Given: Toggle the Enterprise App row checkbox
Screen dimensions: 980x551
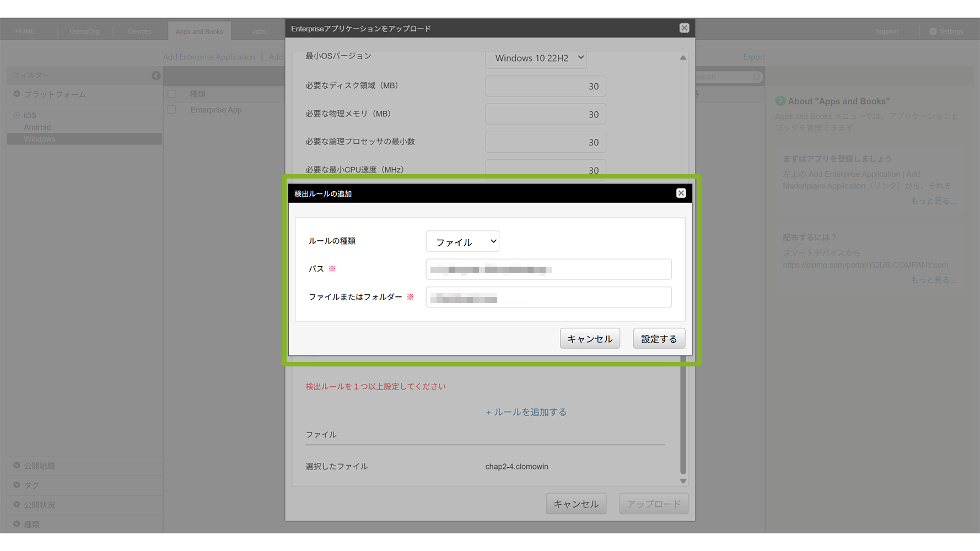Looking at the screenshot, I should (172, 110).
